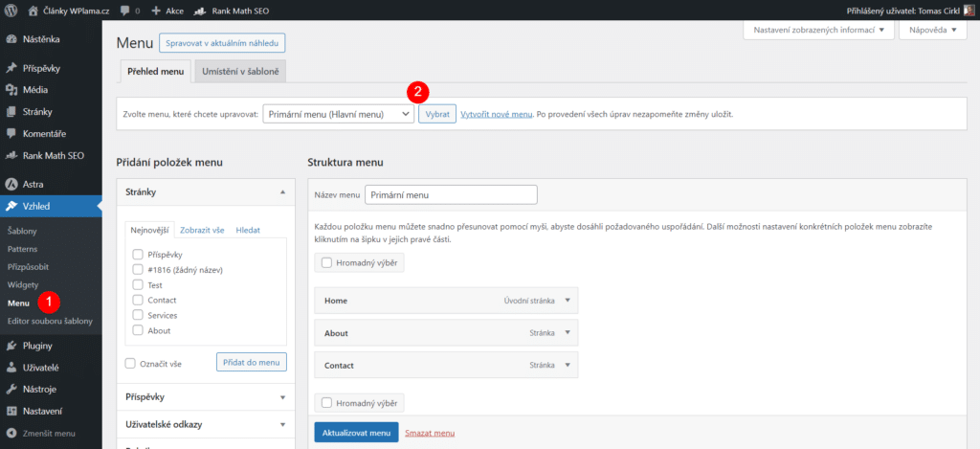This screenshot has width=980, height=449.
Task: Click the Akce label in admin bar
Action: (174, 11)
